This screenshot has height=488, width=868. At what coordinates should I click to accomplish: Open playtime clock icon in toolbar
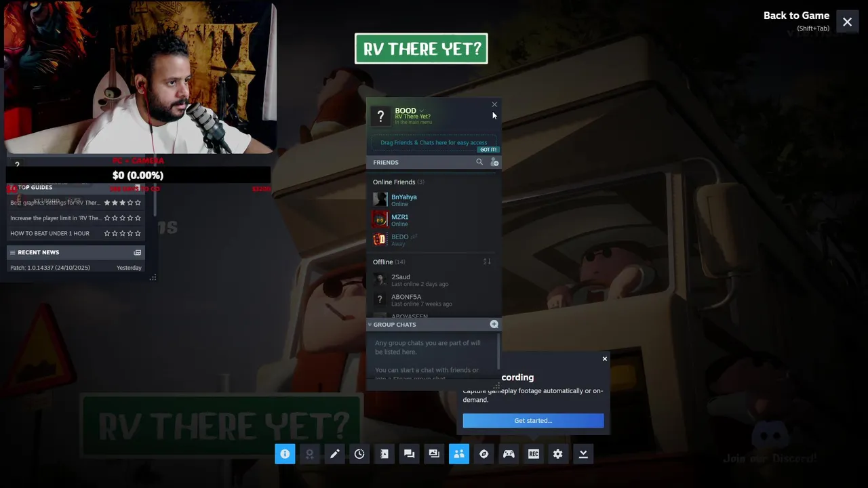[359, 454]
